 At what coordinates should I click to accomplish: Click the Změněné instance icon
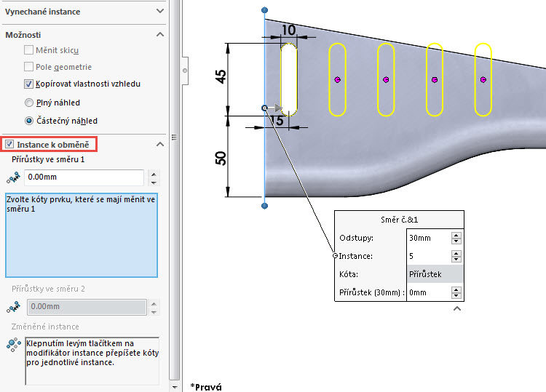13,345
